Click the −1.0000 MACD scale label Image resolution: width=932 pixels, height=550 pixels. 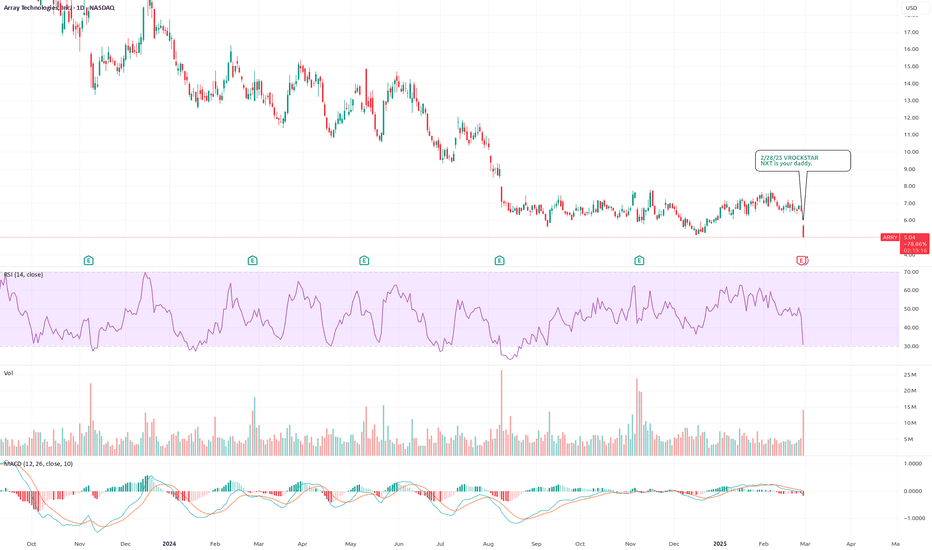pyautogui.click(x=912, y=518)
